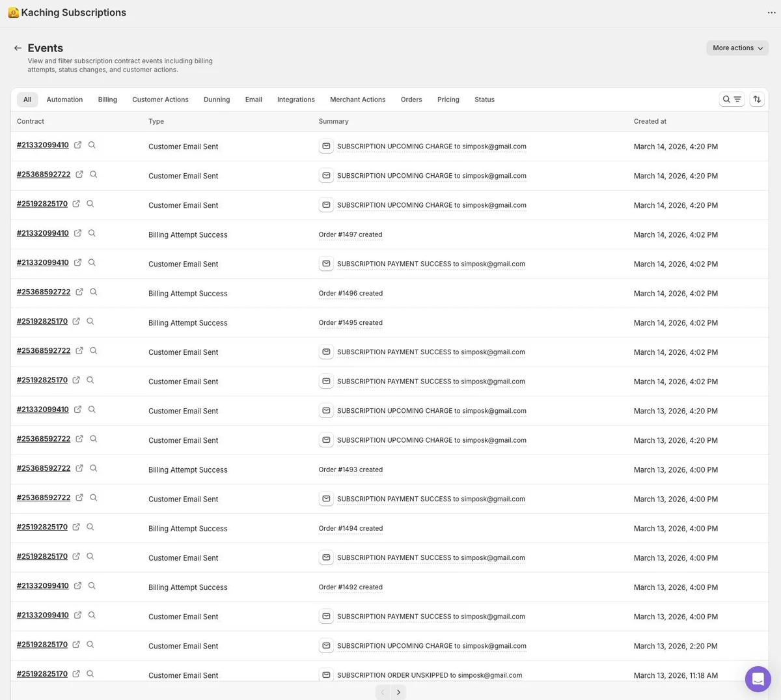The height and width of the screenshot is (700, 781).
Task: Open external link icon in Order #1495 row
Action: (x=76, y=321)
